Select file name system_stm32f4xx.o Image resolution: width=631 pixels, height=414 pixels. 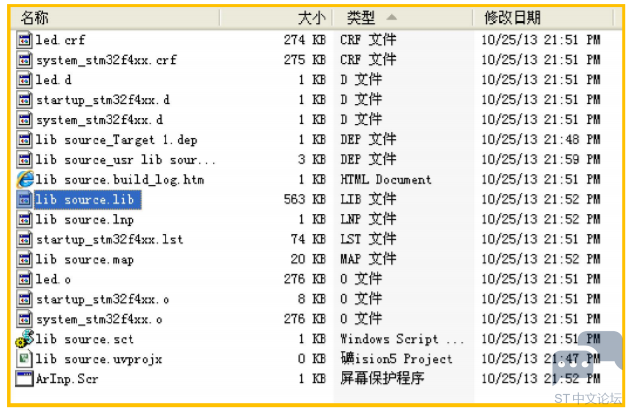[99, 319]
